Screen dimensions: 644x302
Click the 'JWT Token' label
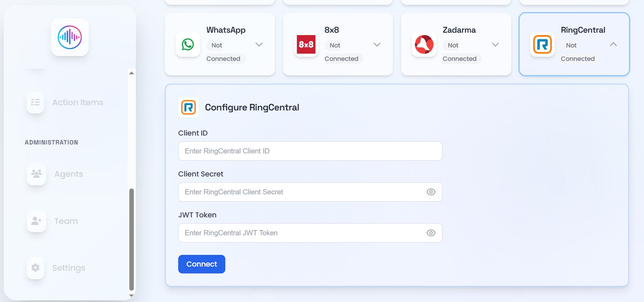pyautogui.click(x=197, y=215)
